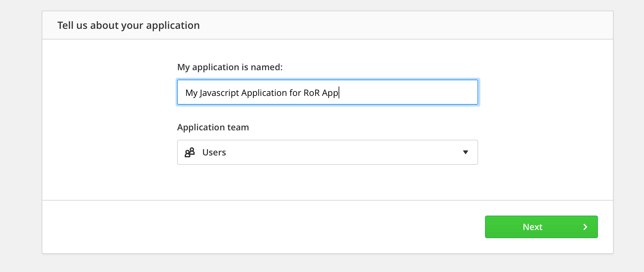Click the 'Application team' label

(x=213, y=127)
